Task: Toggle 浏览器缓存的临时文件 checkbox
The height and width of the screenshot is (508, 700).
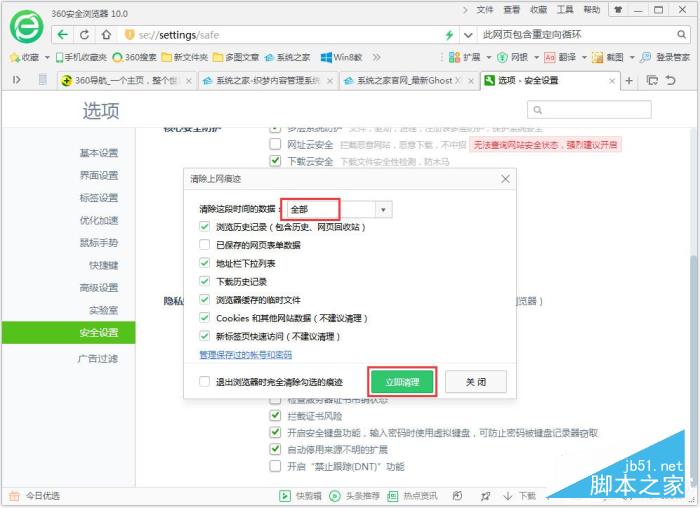Action: [204, 300]
